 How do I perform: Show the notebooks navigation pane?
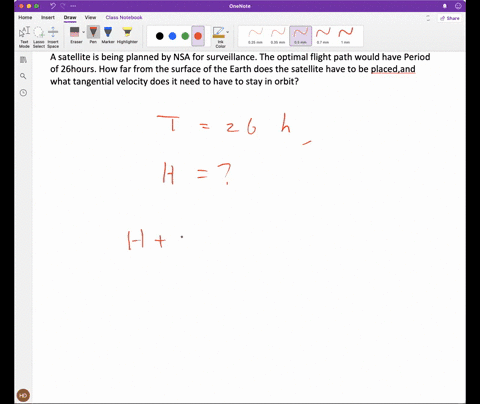click(23, 60)
